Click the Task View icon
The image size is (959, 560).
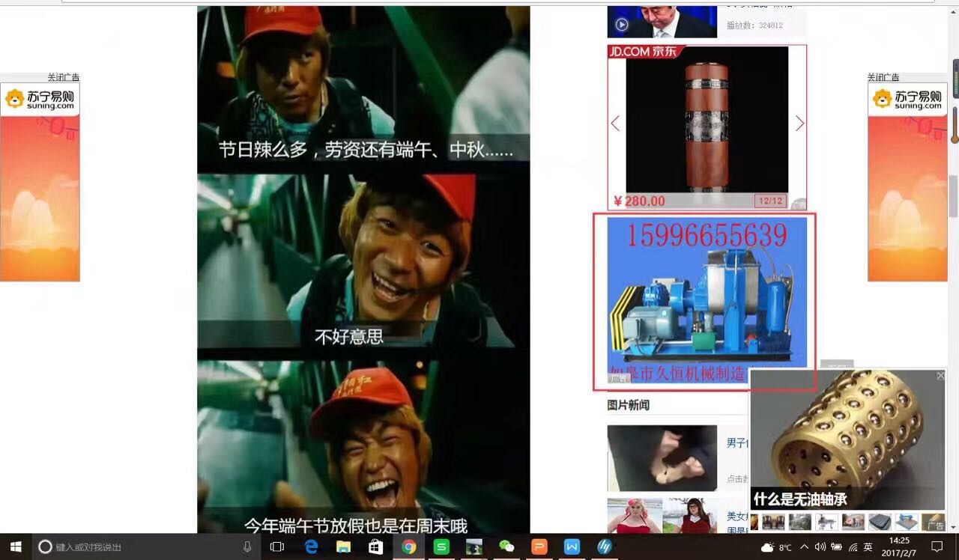click(x=276, y=547)
